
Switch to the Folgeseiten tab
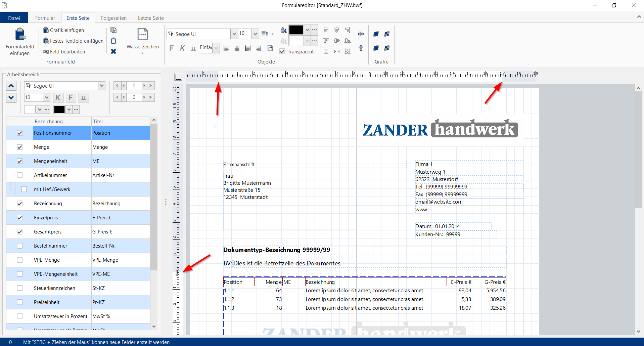113,18
